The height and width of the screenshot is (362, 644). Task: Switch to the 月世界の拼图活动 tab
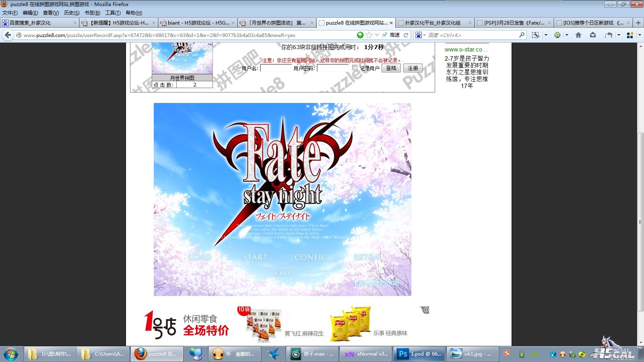click(x=277, y=23)
